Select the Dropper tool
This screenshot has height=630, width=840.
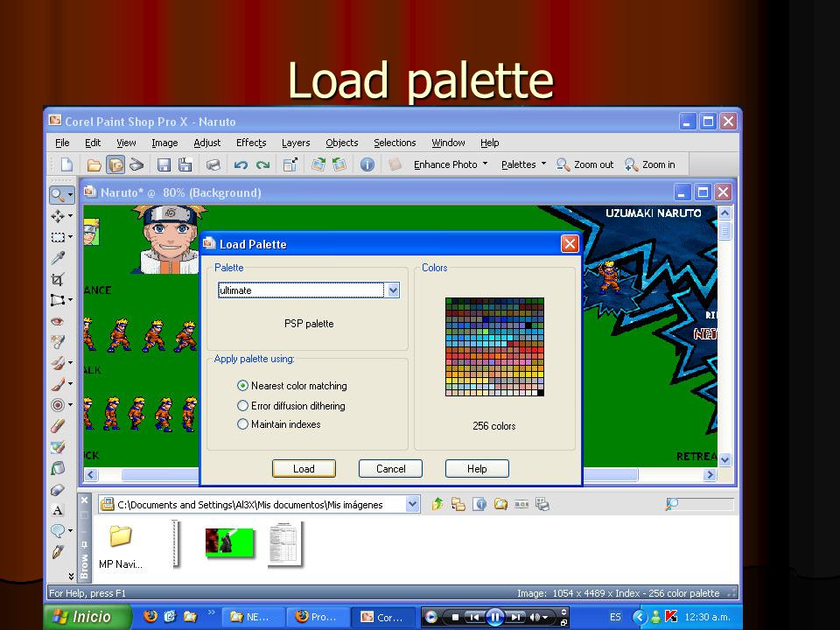point(58,257)
